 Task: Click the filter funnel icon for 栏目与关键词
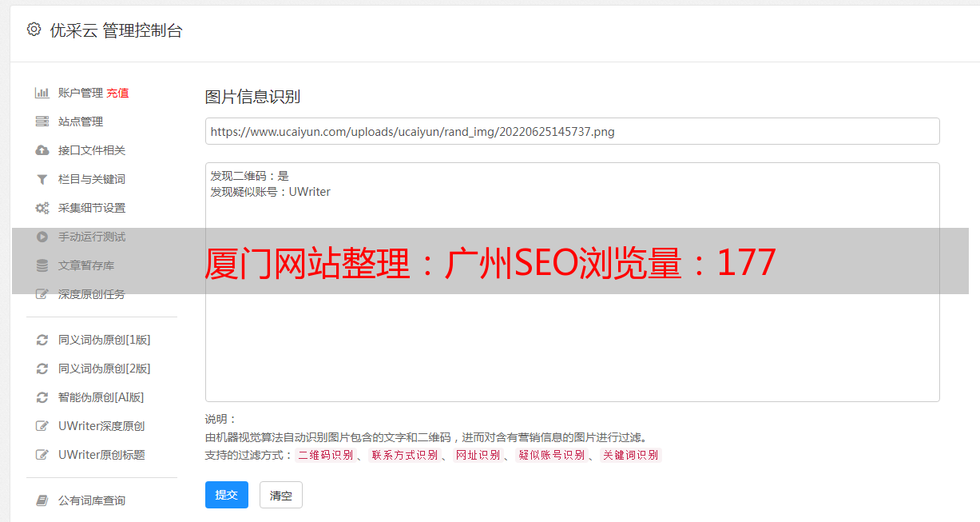click(x=42, y=179)
